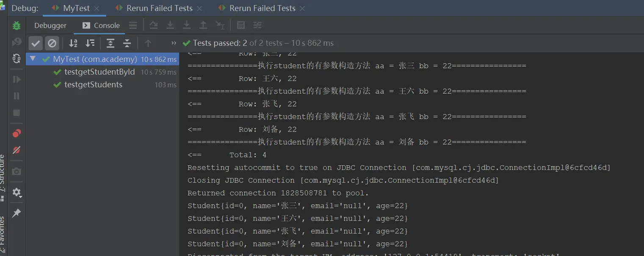This screenshot has height=256, width=644.
Task: Click the Layout hamburger icon after Console
Action: [x=133, y=25]
